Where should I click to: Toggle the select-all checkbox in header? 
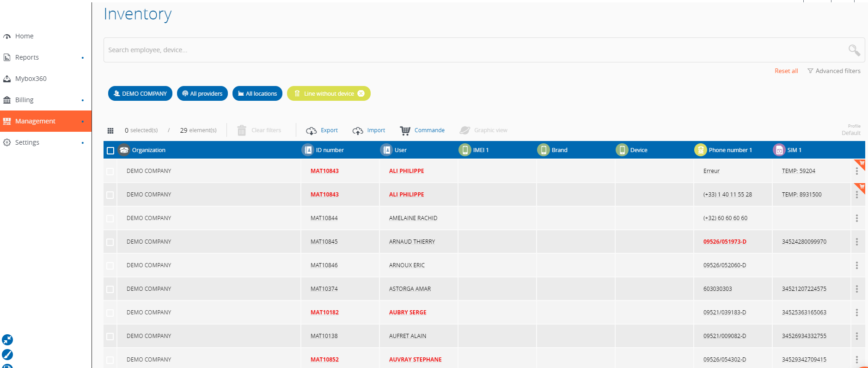pyautogui.click(x=110, y=151)
